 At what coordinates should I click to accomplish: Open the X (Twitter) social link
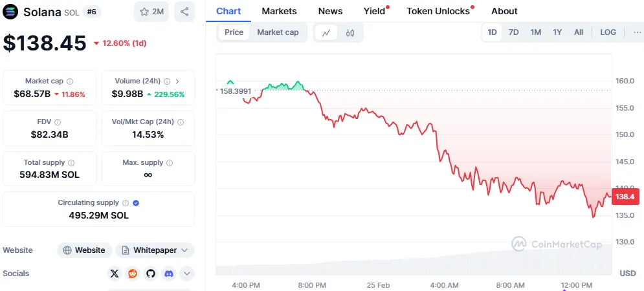pos(115,274)
